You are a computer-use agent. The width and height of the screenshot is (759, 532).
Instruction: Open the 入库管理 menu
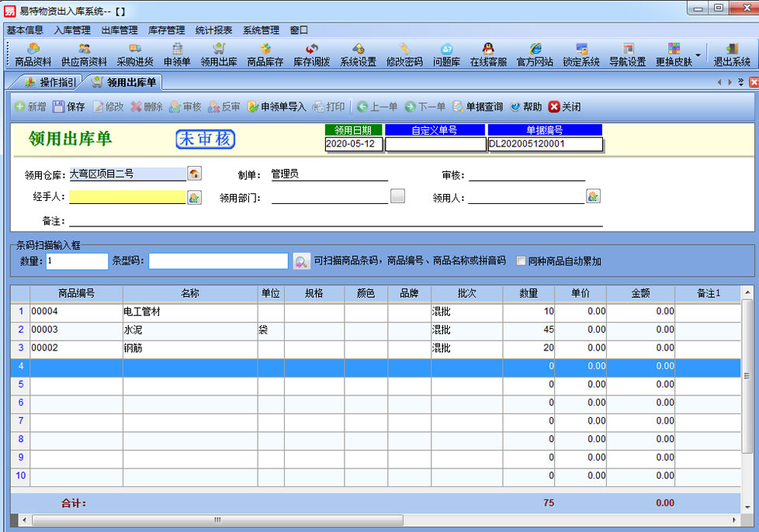[x=72, y=30]
